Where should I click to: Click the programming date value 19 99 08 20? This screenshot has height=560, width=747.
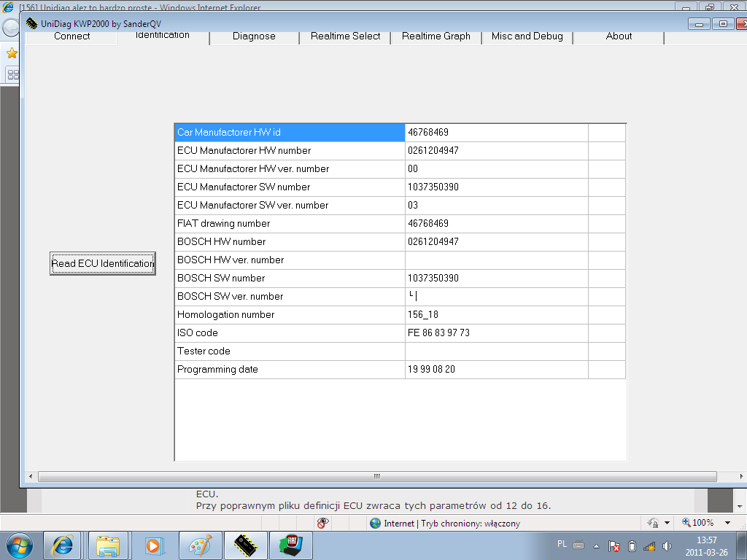point(431,370)
